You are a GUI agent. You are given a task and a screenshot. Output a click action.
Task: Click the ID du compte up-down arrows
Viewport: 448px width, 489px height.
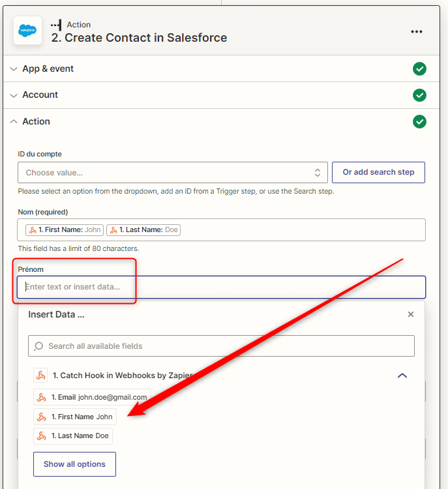318,173
